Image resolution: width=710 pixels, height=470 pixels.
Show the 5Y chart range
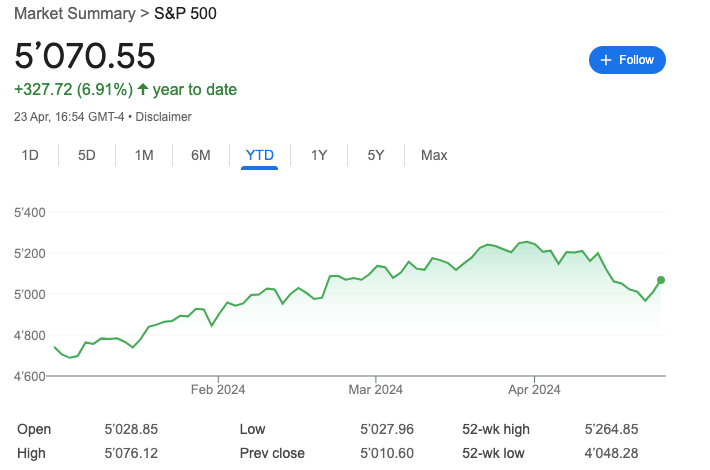click(375, 155)
